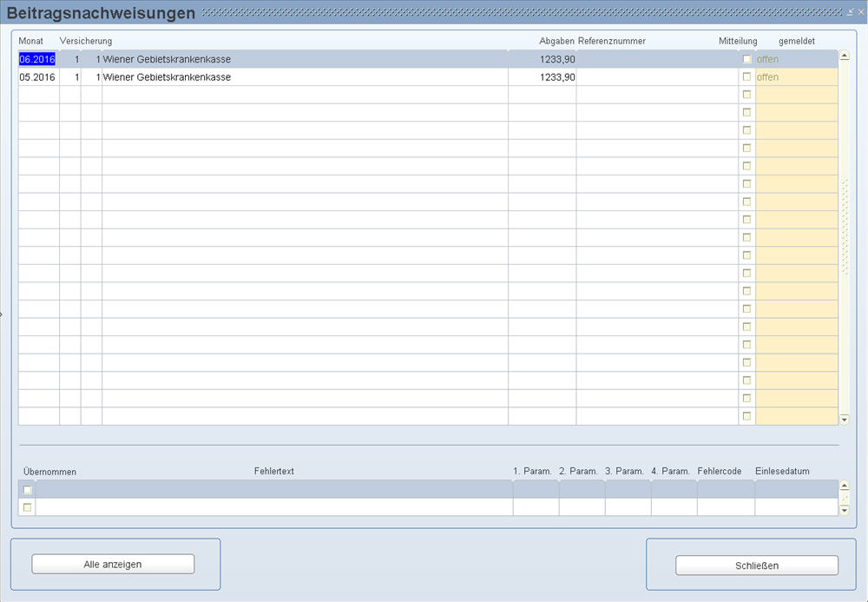The height and width of the screenshot is (602, 868).
Task: Select the Monat field showing 06.2016
Action: tap(37, 59)
